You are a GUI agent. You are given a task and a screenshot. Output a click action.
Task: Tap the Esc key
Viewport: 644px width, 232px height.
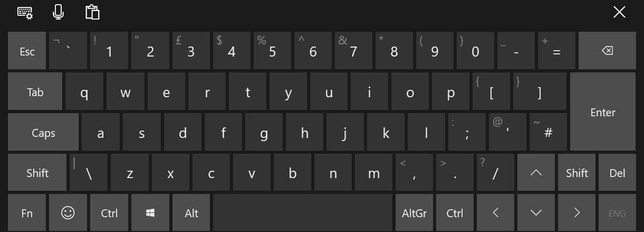click(27, 51)
